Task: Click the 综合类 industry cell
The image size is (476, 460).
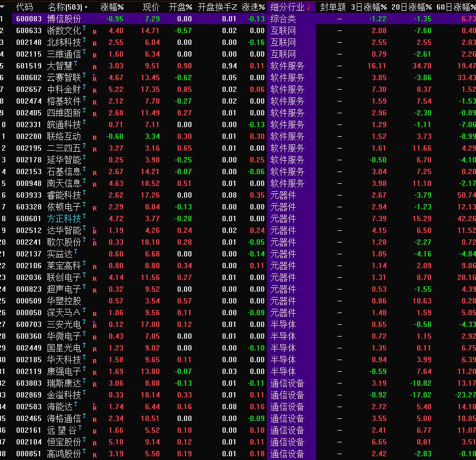Action: (283, 19)
